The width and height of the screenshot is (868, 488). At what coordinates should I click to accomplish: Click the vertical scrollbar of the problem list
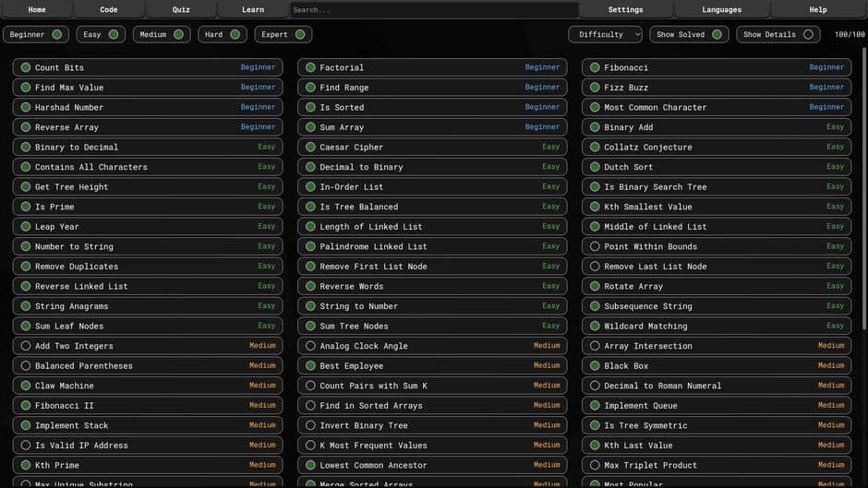click(864, 188)
